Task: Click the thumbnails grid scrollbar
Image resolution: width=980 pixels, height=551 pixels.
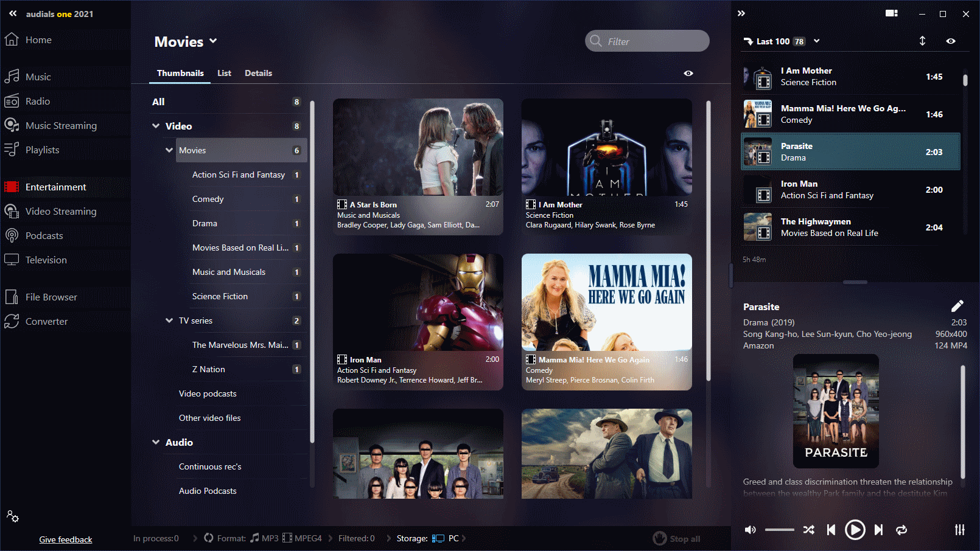Action: click(x=709, y=241)
